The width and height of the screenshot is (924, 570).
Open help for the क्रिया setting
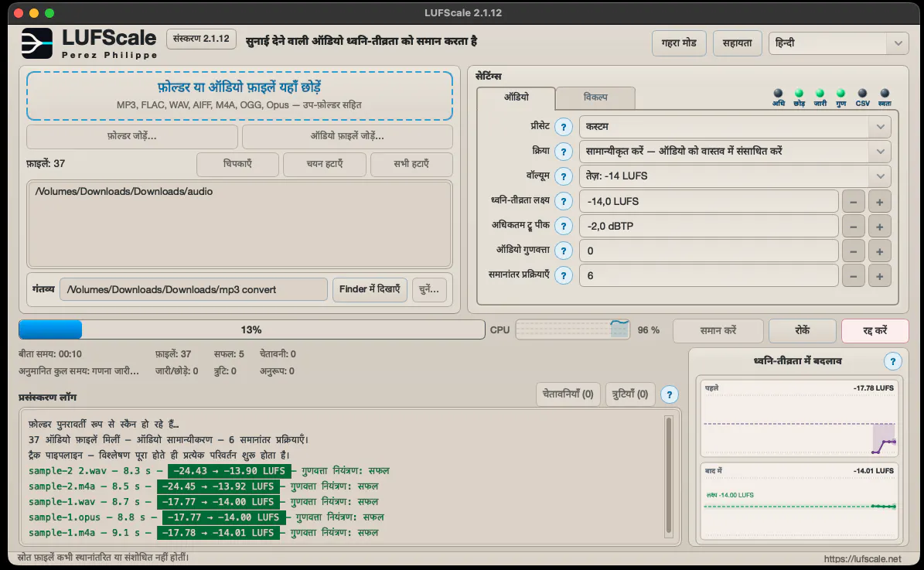coord(564,152)
